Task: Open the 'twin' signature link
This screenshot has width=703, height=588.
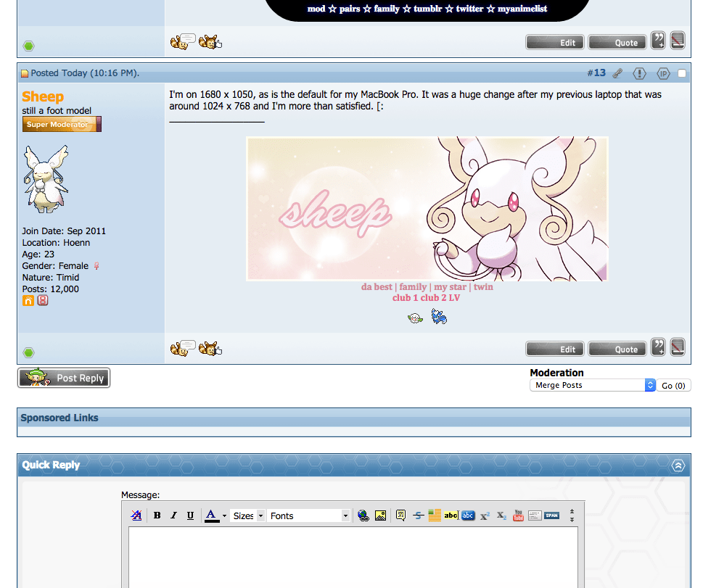Action: click(483, 287)
